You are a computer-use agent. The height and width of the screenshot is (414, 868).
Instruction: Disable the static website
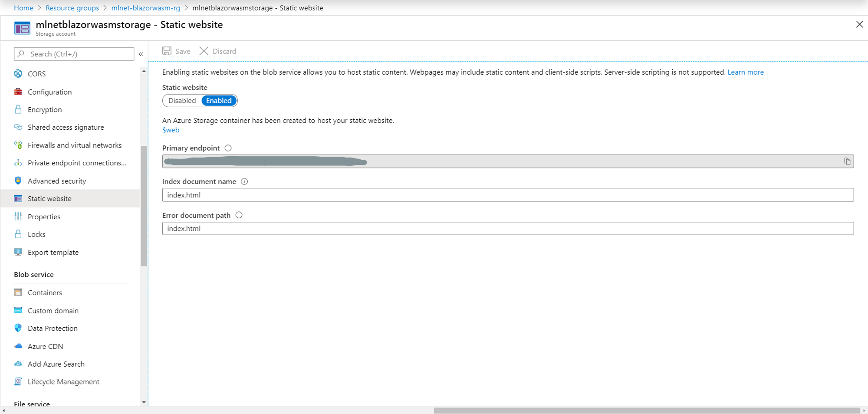coord(181,100)
